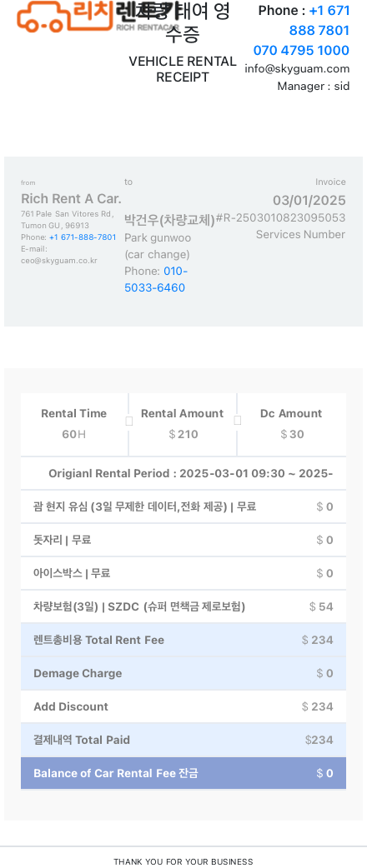367x868 pixels.
Task: Click the Demage Charge row
Action: pyautogui.click(x=183, y=673)
